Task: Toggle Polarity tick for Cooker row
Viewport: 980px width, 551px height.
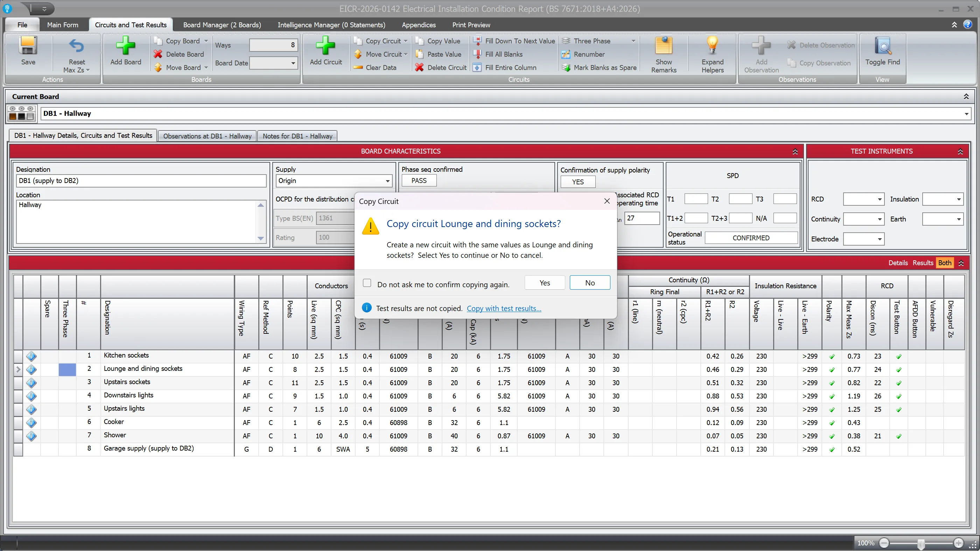Action: [832, 423]
